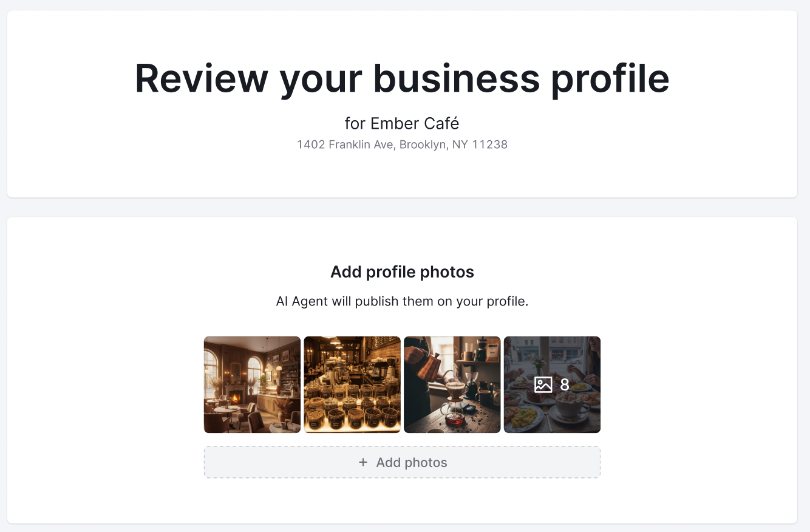Viewport: 810px width, 532px height.
Task: Click the AI Agent will publish description
Action: point(402,301)
